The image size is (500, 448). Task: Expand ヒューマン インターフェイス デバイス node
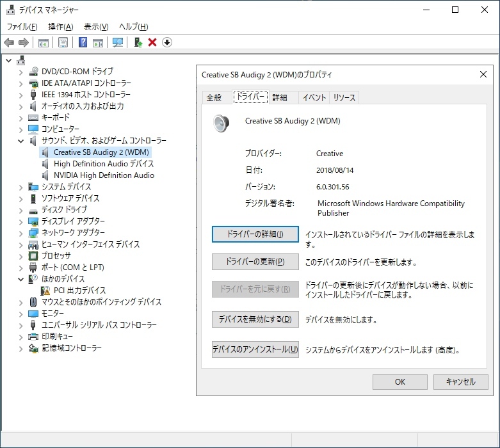coord(20,244)
